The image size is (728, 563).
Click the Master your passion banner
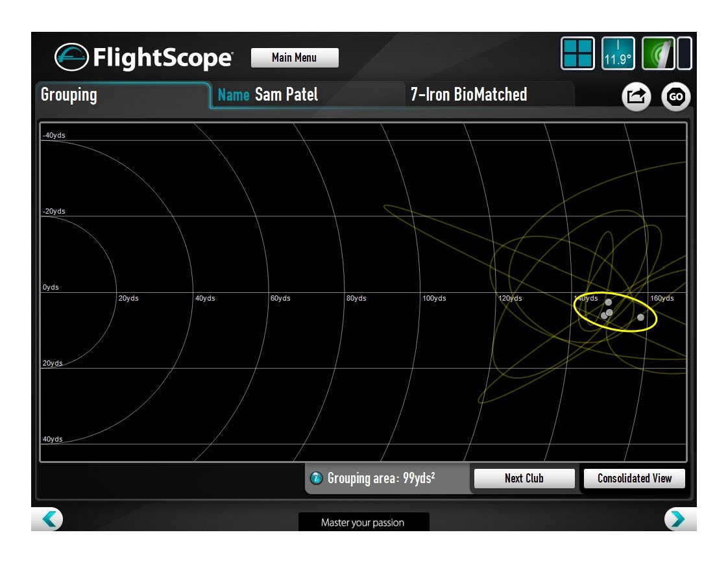pos(363,522)
